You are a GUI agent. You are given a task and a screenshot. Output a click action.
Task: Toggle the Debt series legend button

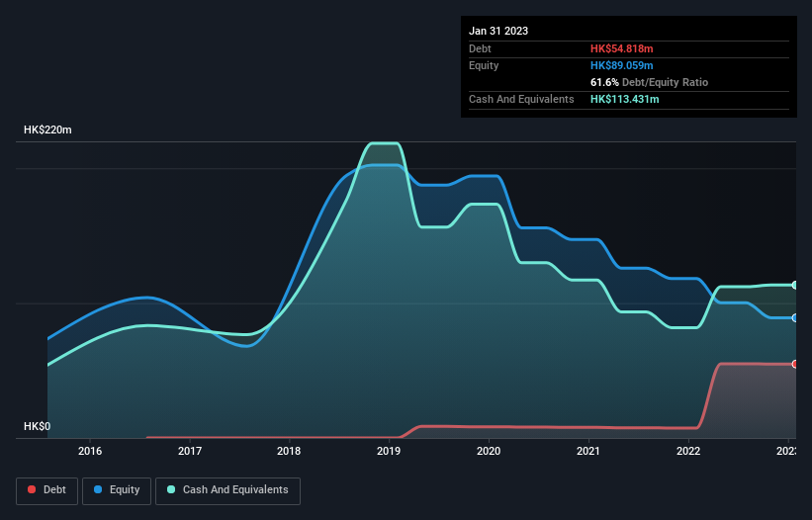click(x=47, y=490)
